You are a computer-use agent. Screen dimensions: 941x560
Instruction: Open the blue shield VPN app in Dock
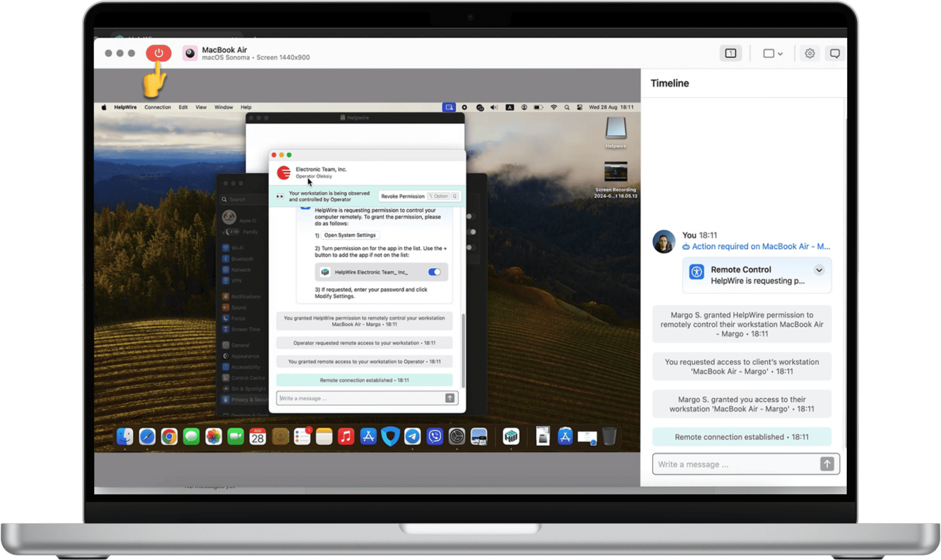point(390,436)
